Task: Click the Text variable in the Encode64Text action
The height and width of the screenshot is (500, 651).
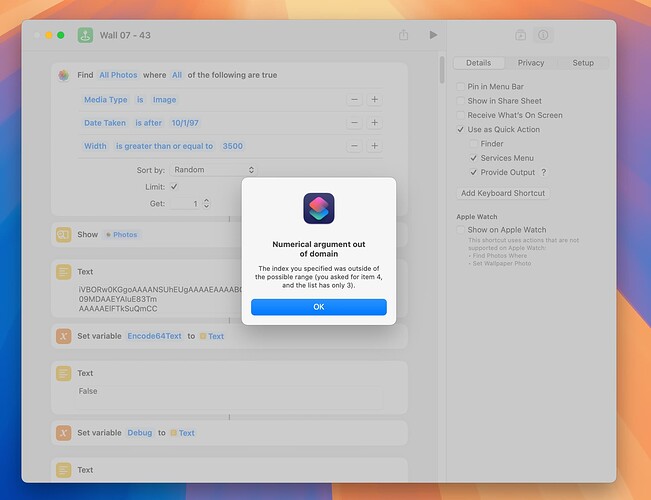Action: click(212, 336)
